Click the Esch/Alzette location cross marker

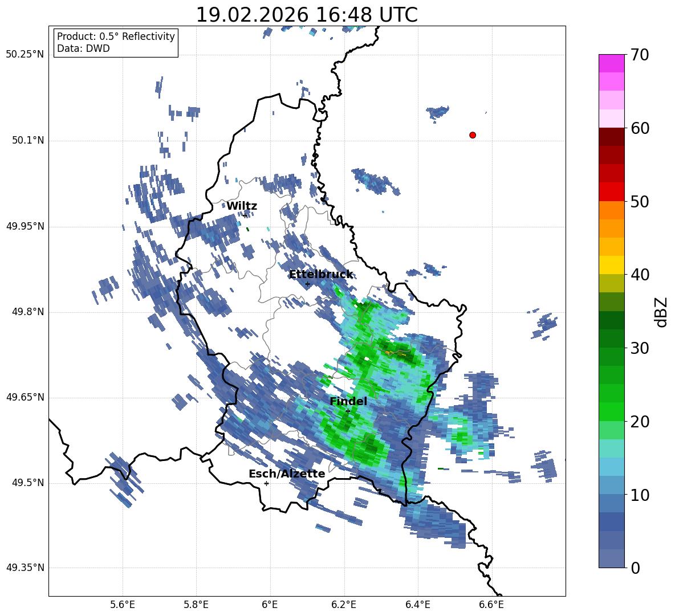click(x=266, y=483)
